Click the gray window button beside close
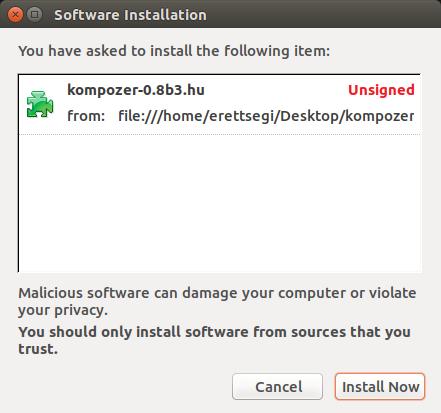441x413 pixels. pos(34,14)
